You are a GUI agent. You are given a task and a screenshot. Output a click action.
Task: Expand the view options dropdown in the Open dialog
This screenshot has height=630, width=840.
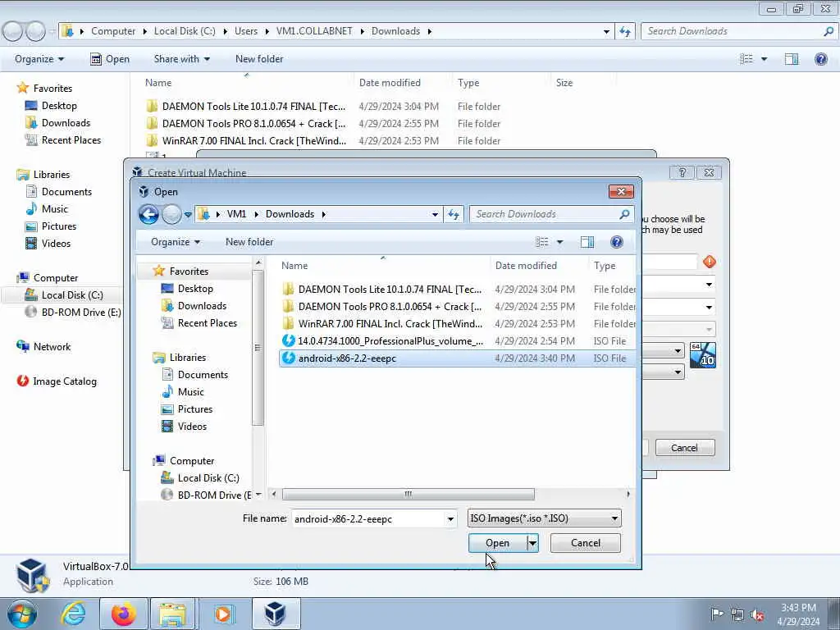[x=559, y=242]
